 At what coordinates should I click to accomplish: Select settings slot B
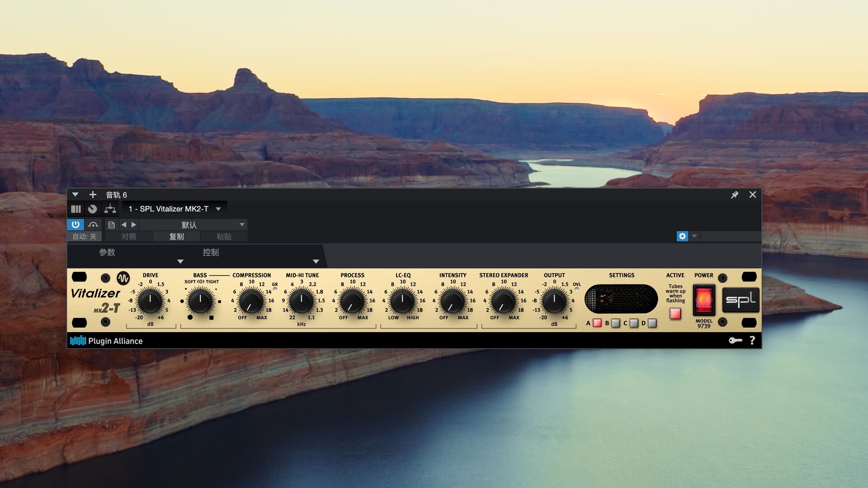tap(615, 323)
